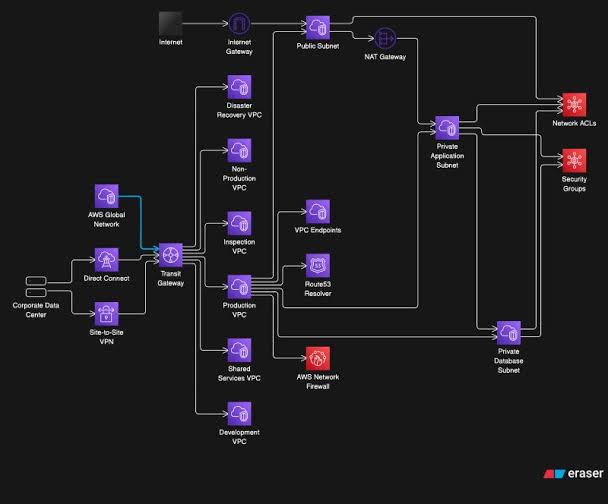Screen dimensions: 608x504
Task: Click the "Network ACLs" label
Action: tap(574, 123)
